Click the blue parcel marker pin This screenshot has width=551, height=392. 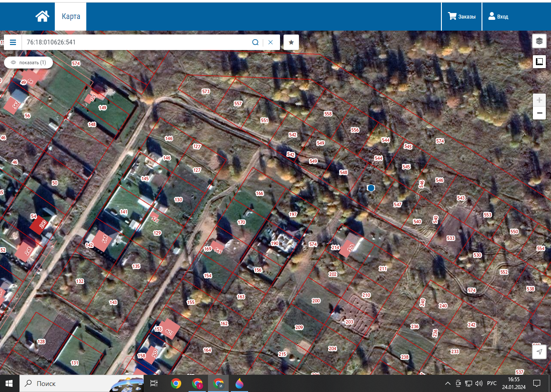pyautogui.click(x=371, y=188)
